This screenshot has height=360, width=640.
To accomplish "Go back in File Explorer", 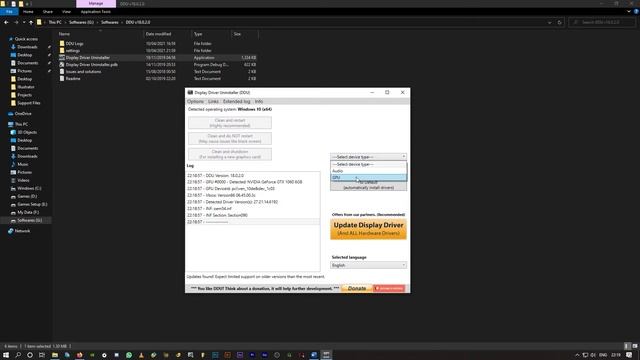I will click(x=6, y=22).
